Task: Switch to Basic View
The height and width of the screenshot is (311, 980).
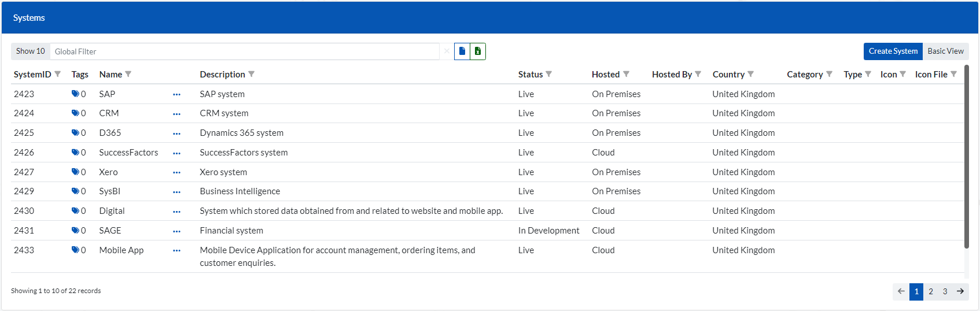Action: point(945,51)
